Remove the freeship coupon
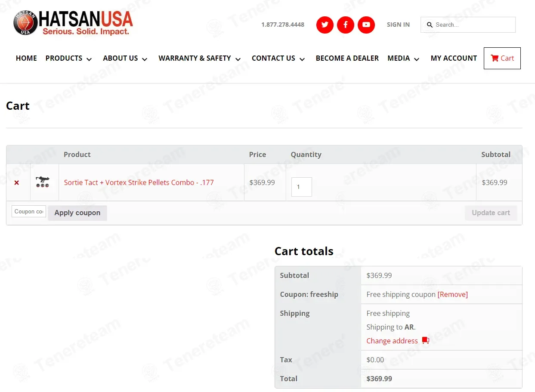 pos(452,294)
